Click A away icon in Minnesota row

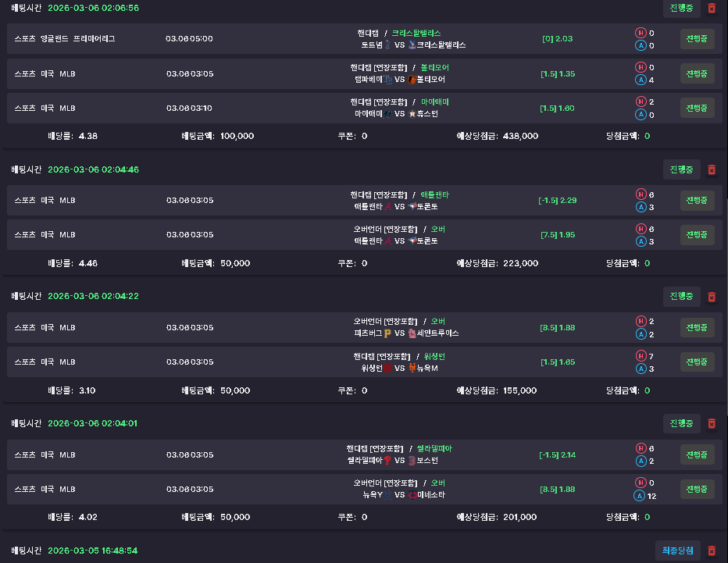point(641,496)
